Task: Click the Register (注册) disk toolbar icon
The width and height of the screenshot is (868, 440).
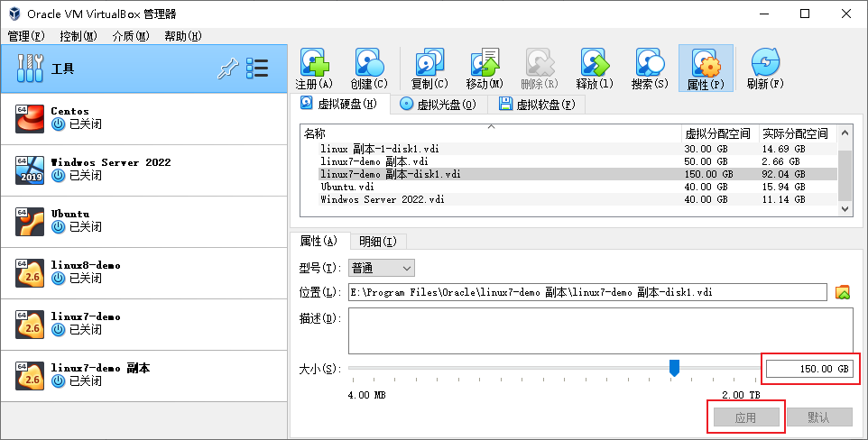Action: pyautogui.click(x=314, y=69)
